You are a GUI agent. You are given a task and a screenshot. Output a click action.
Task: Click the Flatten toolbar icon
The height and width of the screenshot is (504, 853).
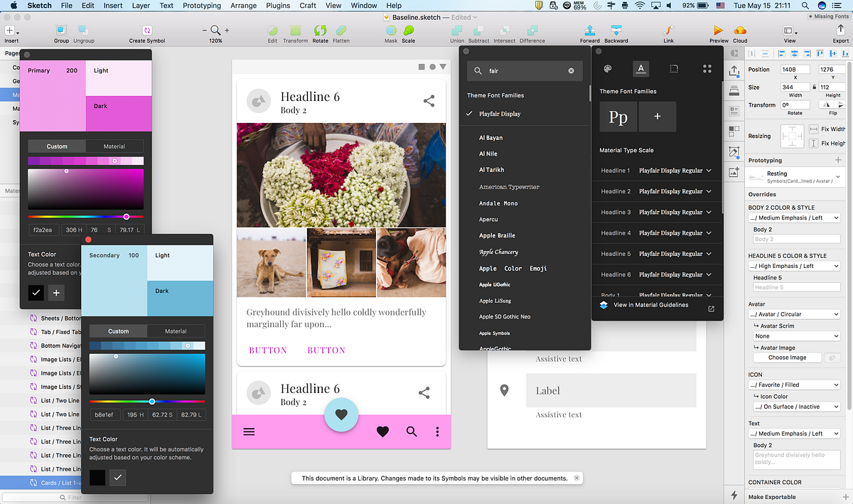pyautogui.click(x=341, y=31)
